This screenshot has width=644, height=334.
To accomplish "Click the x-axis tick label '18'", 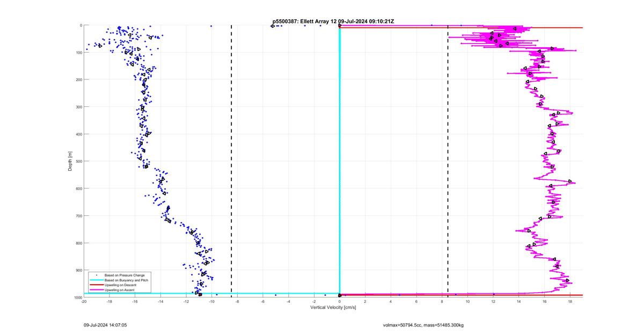I will (x=570, y=301).
